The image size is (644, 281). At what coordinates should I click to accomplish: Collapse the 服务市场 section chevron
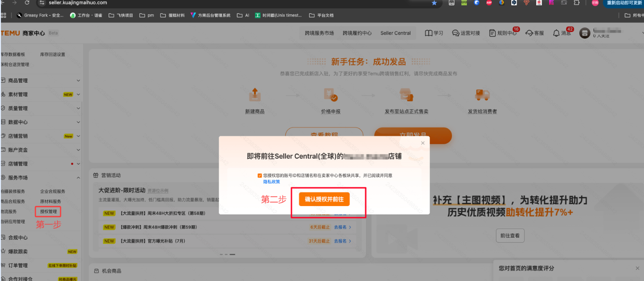[x=78, y=178]
